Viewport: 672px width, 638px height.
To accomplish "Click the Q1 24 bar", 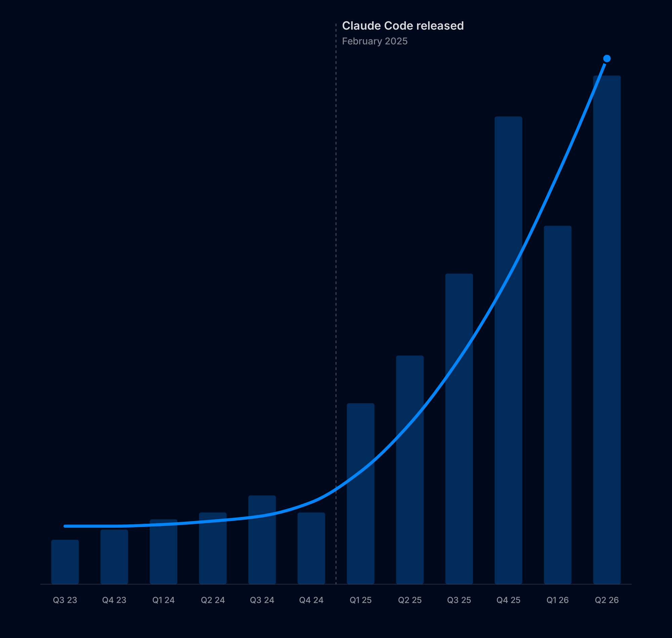I will (164, 552).
